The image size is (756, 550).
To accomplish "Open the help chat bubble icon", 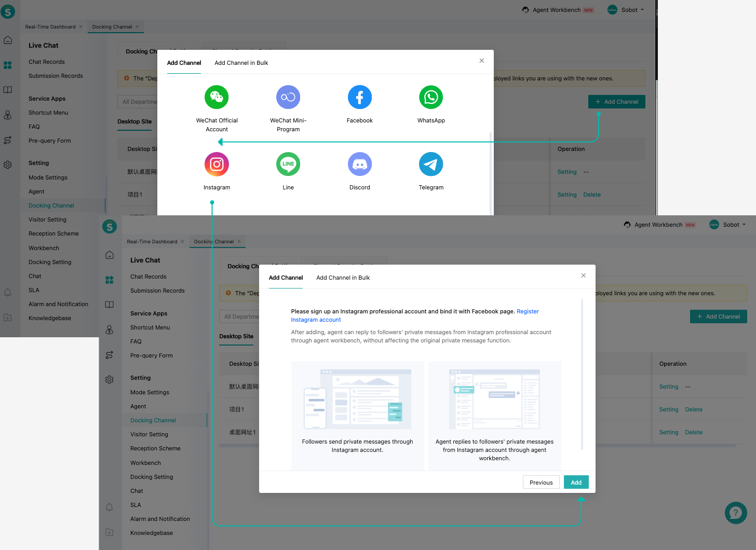I will [x=736, y=513].
